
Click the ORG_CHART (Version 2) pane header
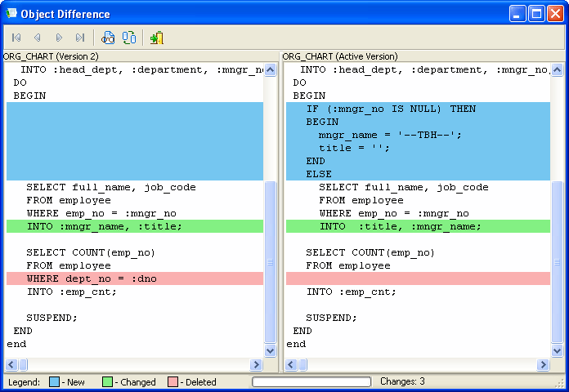(51, 56)
